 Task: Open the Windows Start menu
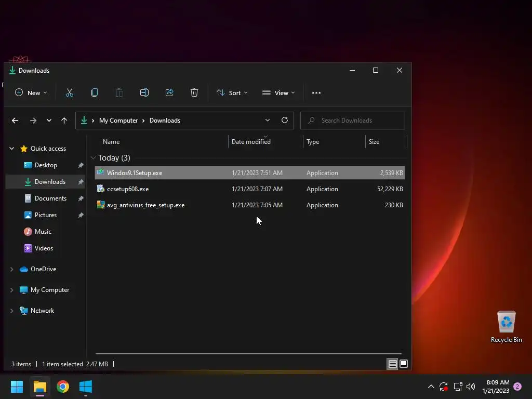point(17,387)
